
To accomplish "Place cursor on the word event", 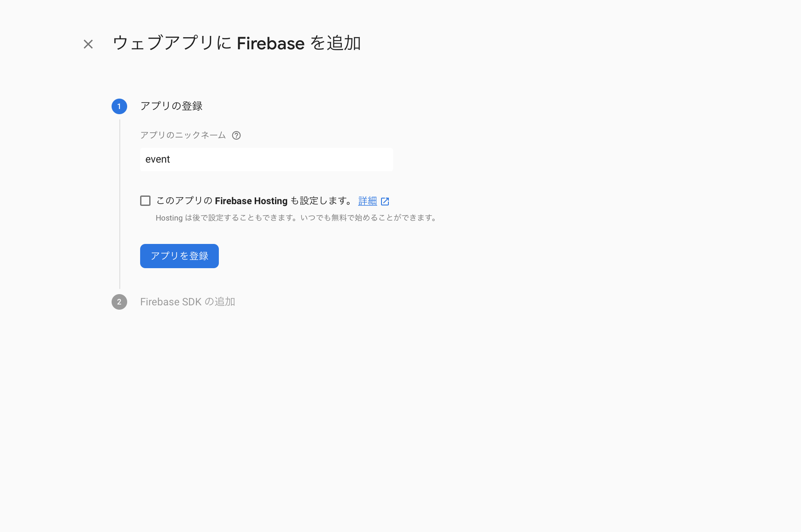I will coord(157,160).
